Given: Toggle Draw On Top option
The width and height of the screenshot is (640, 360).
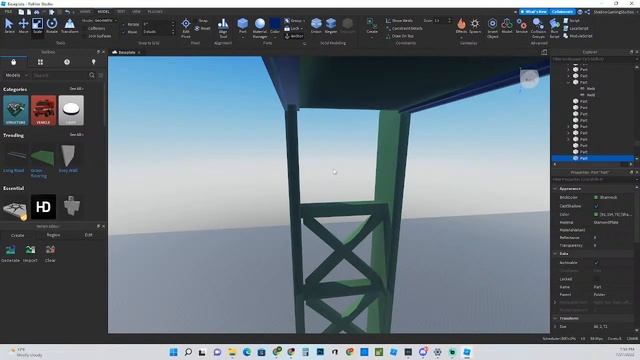Looking at the screenshot, I should click(400, 36).
